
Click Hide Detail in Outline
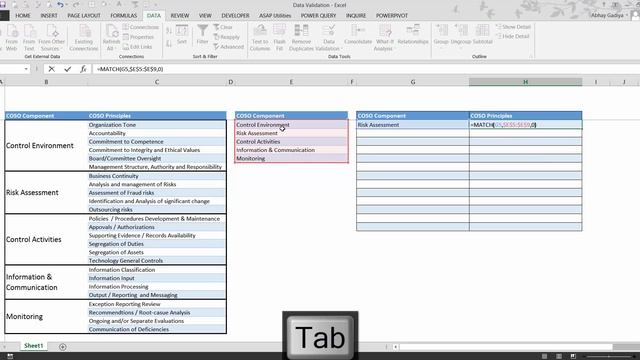512,36
